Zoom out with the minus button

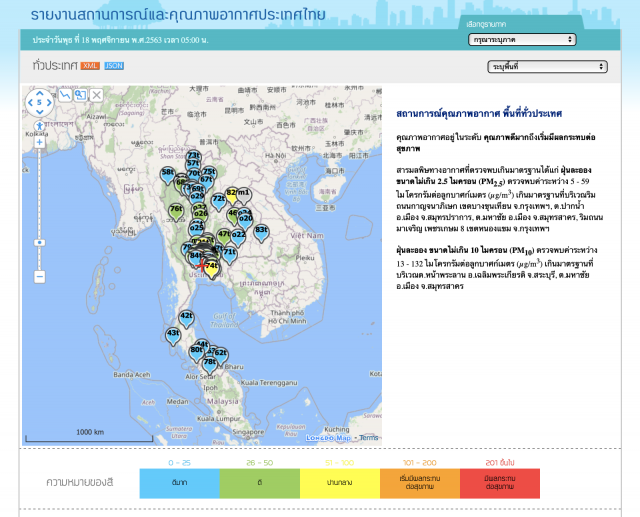pyautogui.click(x=40, y=277)
